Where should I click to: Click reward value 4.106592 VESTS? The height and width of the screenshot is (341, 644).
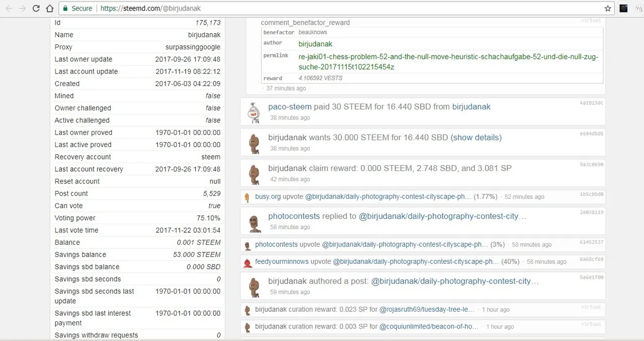pos(320,78)
